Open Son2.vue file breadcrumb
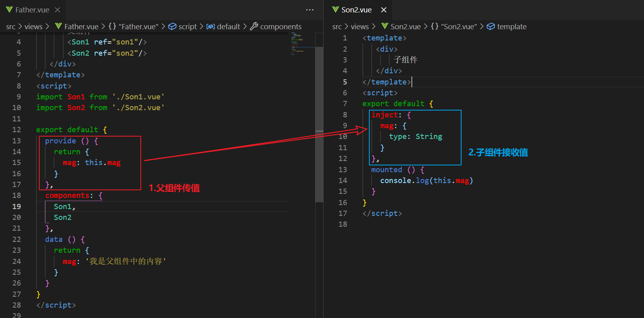The width and height of the screenshot is (644, 318). [x=406, y=26]
